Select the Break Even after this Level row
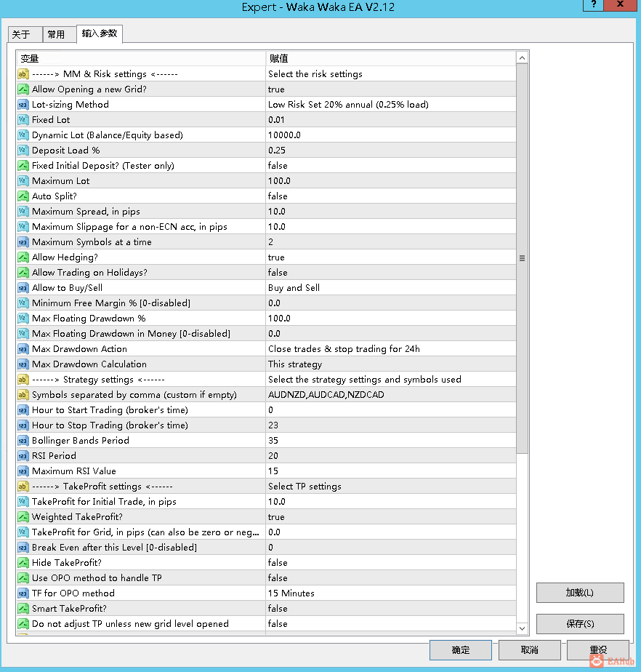This screenshot has width=641, height=672. click(x=266, y=548)
